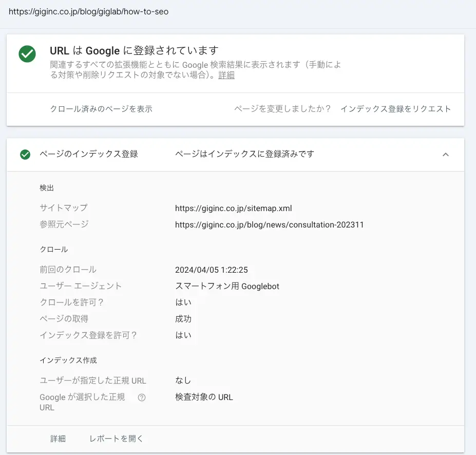This screenshot has width=476, height=455.
Task: Request indexing via インデックス登録をリクエスト
Action: tap(395, 109)
